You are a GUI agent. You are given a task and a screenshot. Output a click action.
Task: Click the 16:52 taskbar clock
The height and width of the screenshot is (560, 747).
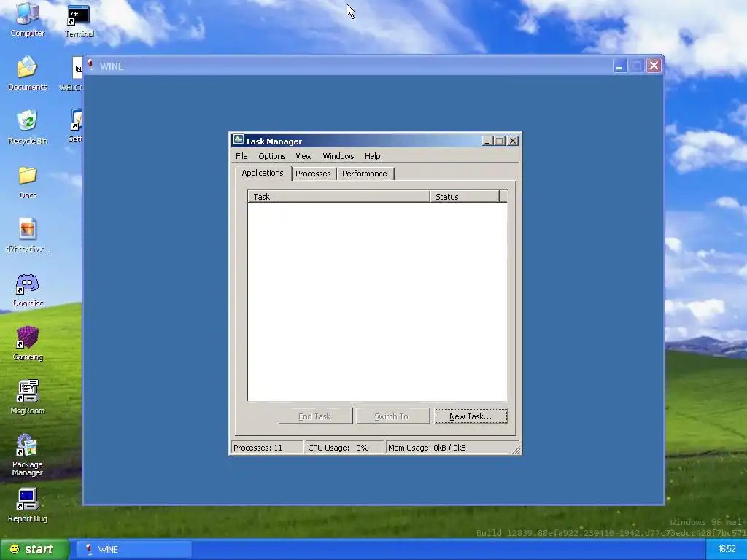coord(727,549)
